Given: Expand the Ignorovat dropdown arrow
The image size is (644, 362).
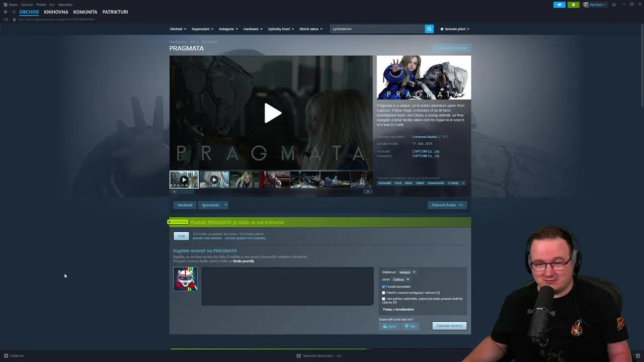Looking at the screenshot, I should 225,205.
